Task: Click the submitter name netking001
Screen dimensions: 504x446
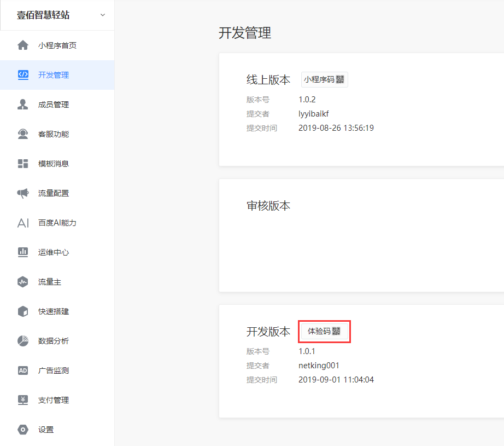Action: [x=319, y=366]
